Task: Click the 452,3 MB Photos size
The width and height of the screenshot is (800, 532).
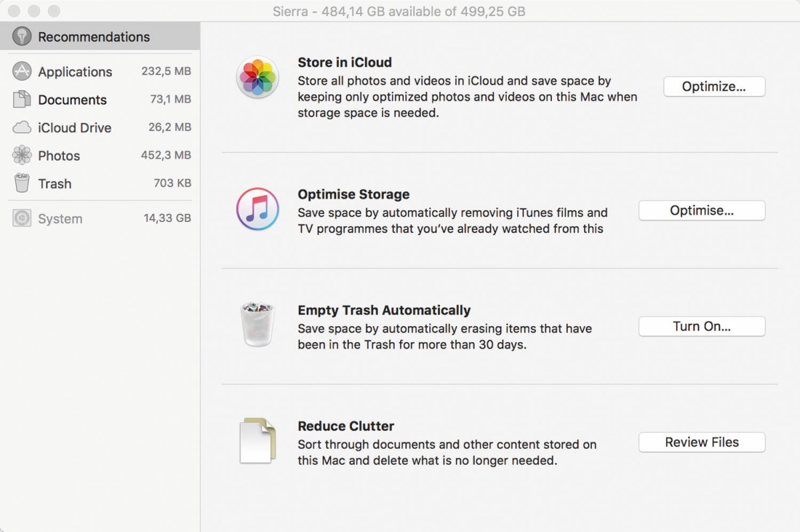Action: click(166, 155)
